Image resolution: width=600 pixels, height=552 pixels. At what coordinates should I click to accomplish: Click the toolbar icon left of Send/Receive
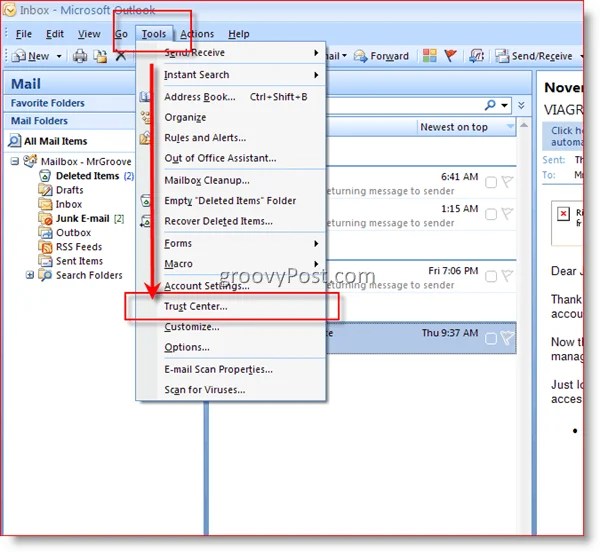pyautogui.click(x=477, y=56)
